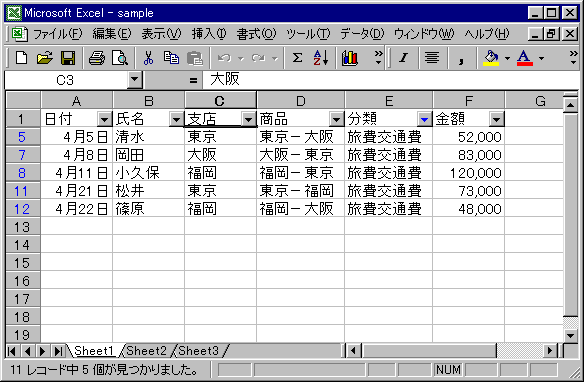Screen dimensions: 584x382
Task: Open the font color palette dropdown arrow
Action: tap(541, 58)
